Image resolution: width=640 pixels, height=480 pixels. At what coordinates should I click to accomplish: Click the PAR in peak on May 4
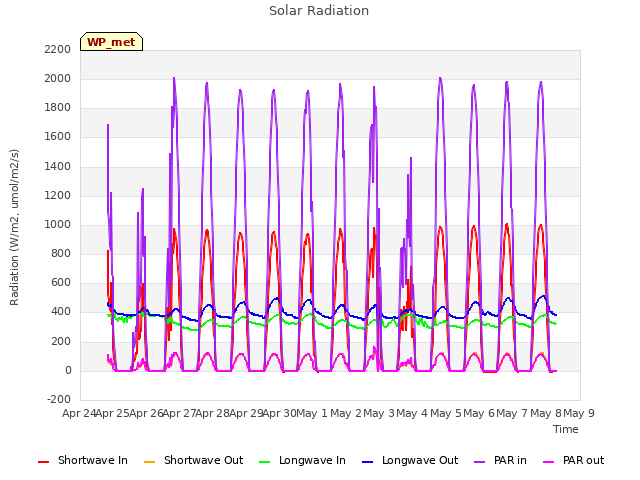click(440, 78)
